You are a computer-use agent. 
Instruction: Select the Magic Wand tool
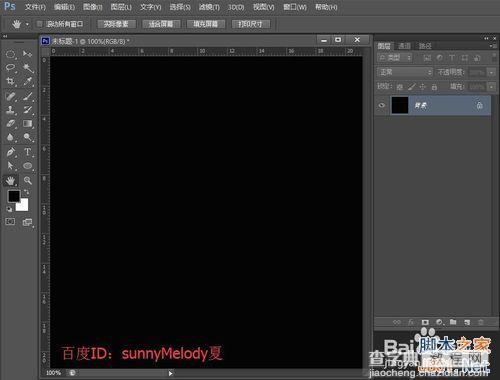pos(28,68)
